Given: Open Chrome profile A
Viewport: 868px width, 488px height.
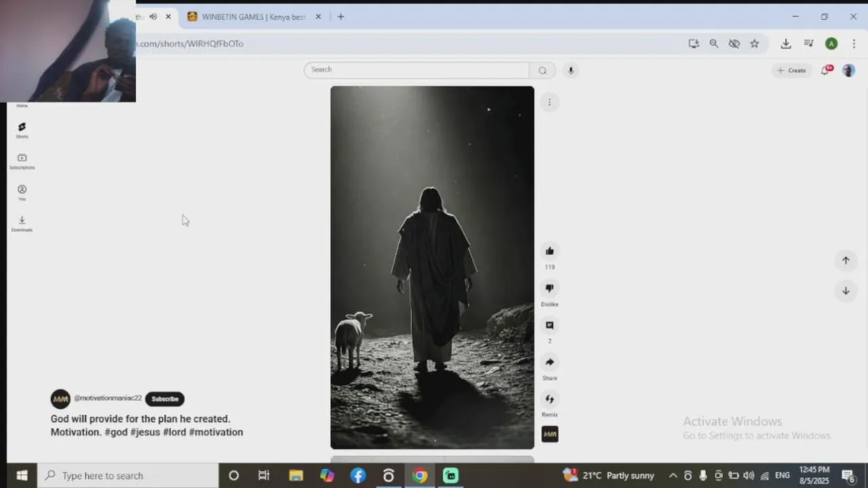Looking at the screenshot, I should [831, 43].
